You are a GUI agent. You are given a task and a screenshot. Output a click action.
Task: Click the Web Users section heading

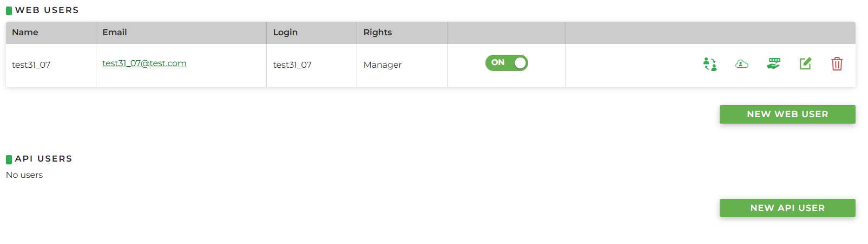47,10
